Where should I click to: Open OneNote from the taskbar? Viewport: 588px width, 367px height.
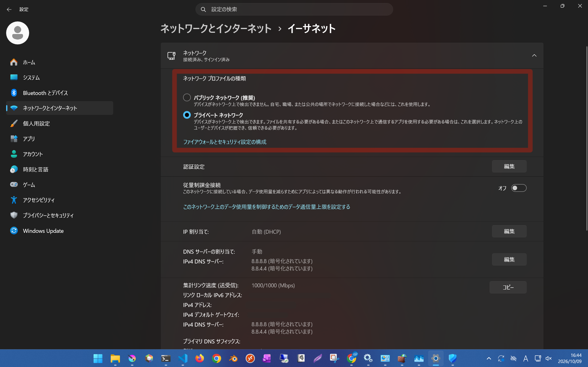(267, 358)
